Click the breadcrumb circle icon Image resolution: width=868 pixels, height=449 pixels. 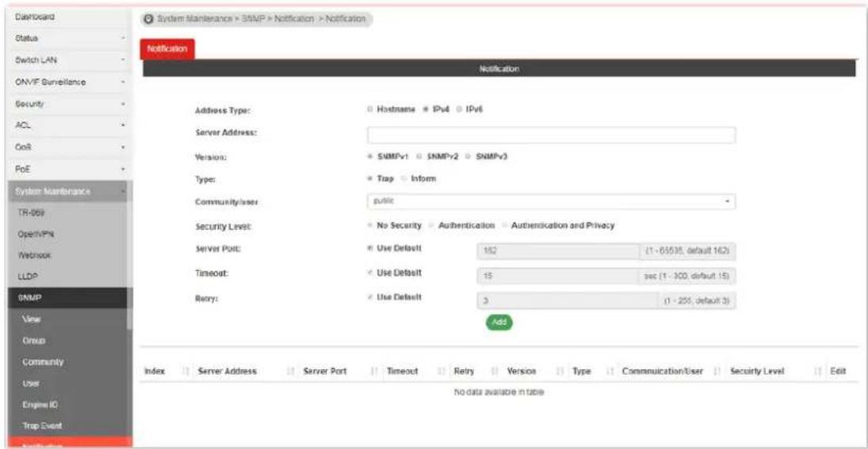pyautogui.click(x=147, y=19)
